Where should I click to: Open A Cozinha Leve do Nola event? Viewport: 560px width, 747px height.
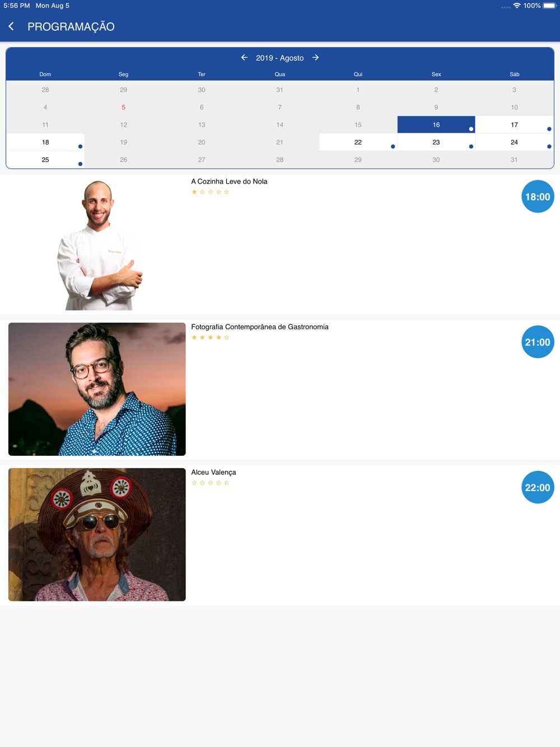tap(229, 181)
